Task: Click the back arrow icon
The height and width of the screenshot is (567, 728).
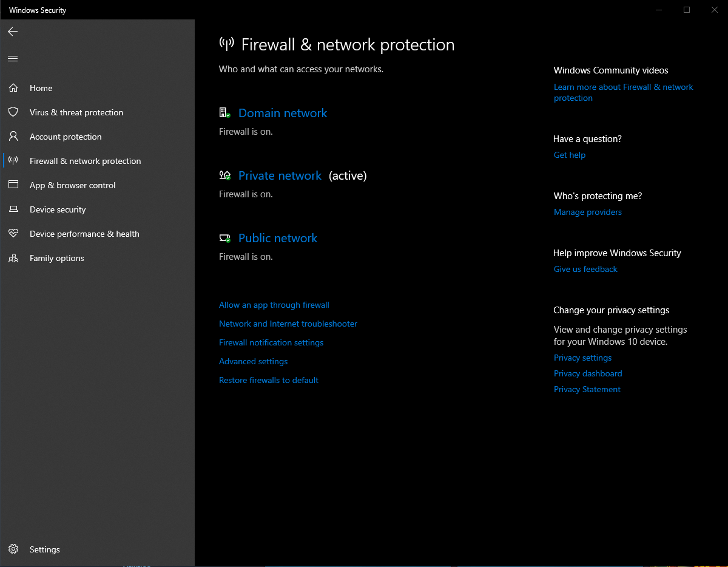Action: (13, 32)
